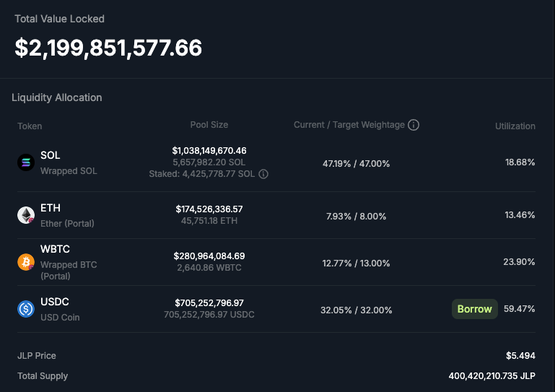Click the Utilization column header
Image resolution: width=555 pixels, height=392 pixels.
pyautogui.click(x=515, y=126)
